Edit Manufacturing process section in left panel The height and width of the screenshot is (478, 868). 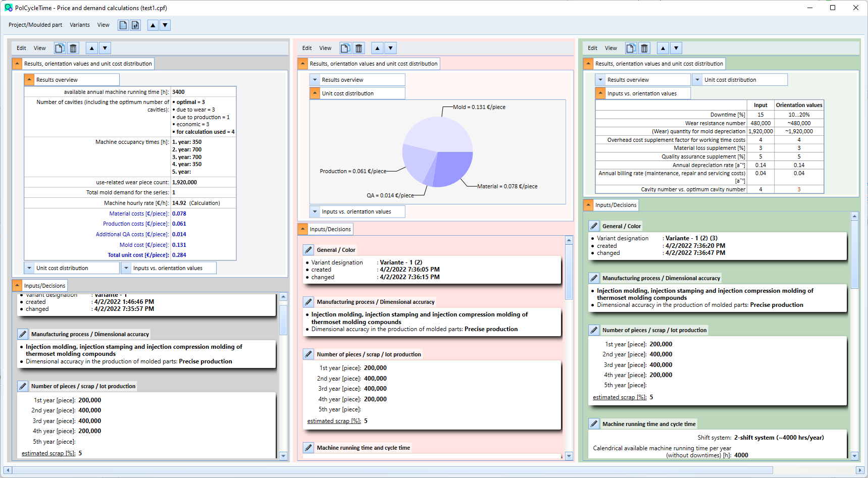tap(23, 334)
